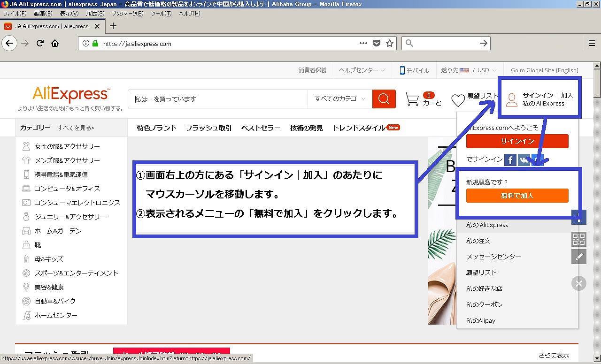
Task: Select コンシューマエレクトロニクス category
Action: tap(77, 203)
